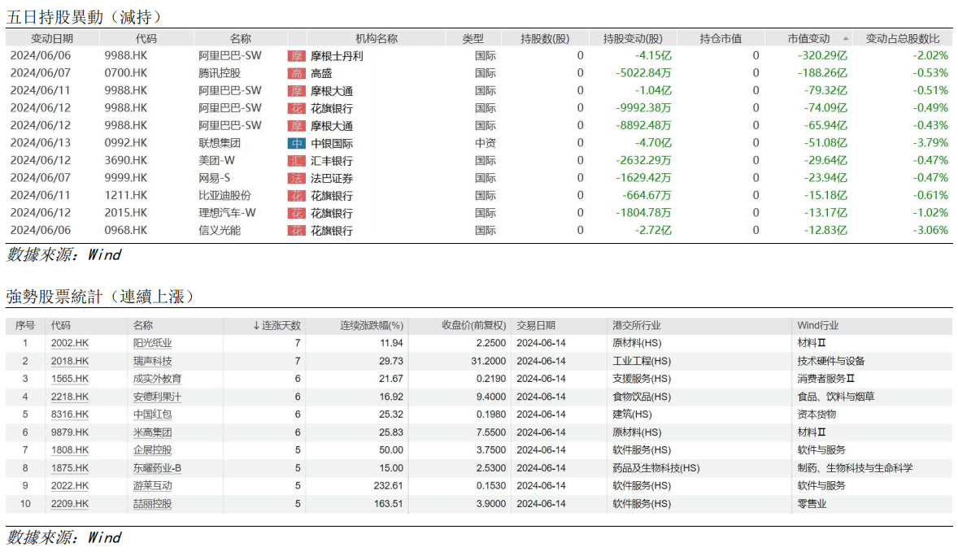Click 花旗银行 icon in the 比亚迪股份 row
The image size is (958, 560).
coord(296,195)
